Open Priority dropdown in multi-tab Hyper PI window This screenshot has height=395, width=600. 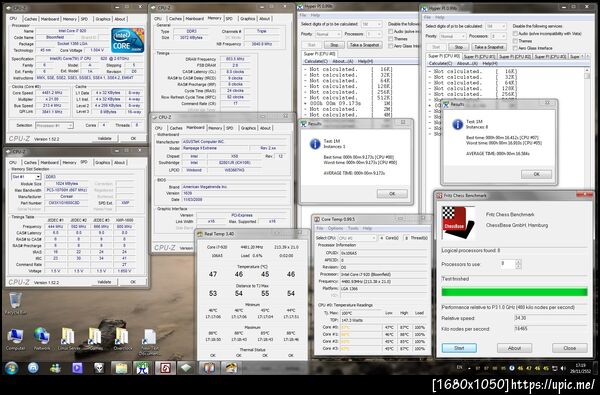[x=452, y=36]
